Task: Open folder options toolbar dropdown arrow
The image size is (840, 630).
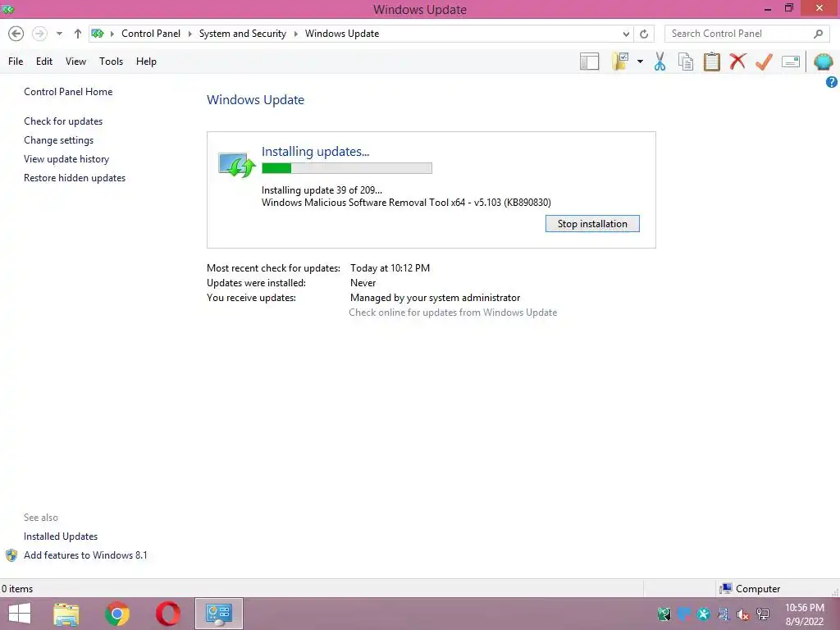Action: (640, 62)
